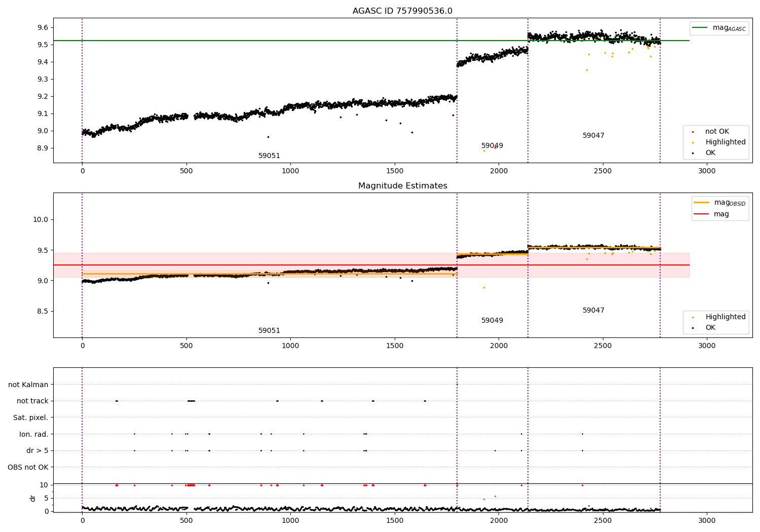
Task: Click "Highlighted" legend entry in the middle plot
Action: (726, 317)
